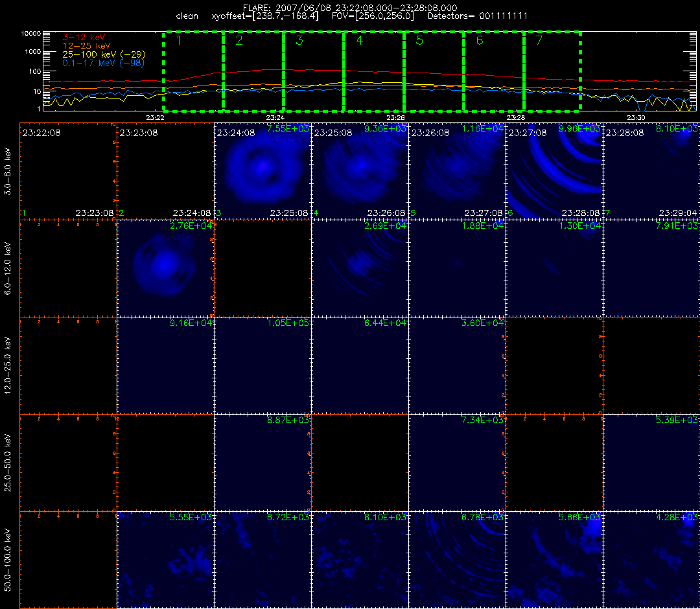Click the '25.0-50.0 keV' row label
Viewport: 700px width, 609px height.
8,463
